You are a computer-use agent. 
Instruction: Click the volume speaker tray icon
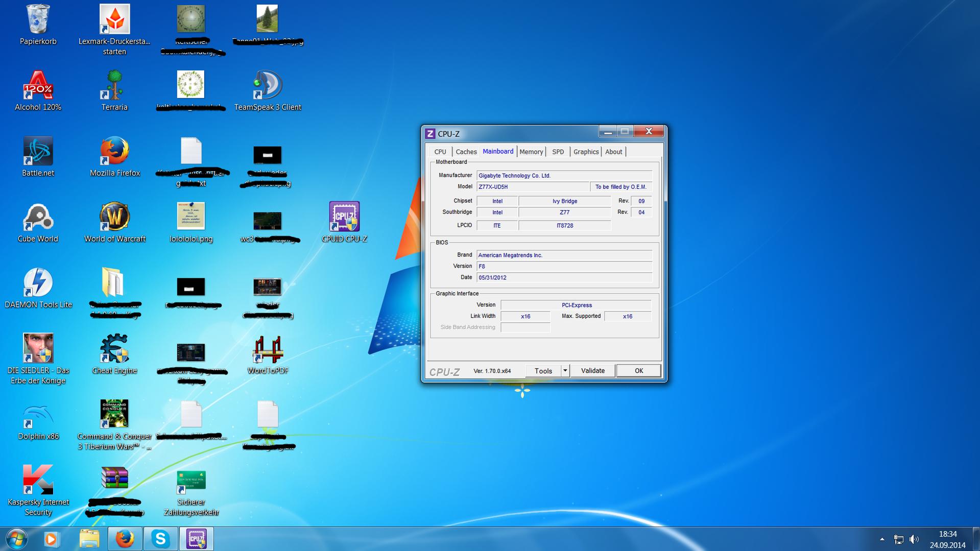click(914, 539)
